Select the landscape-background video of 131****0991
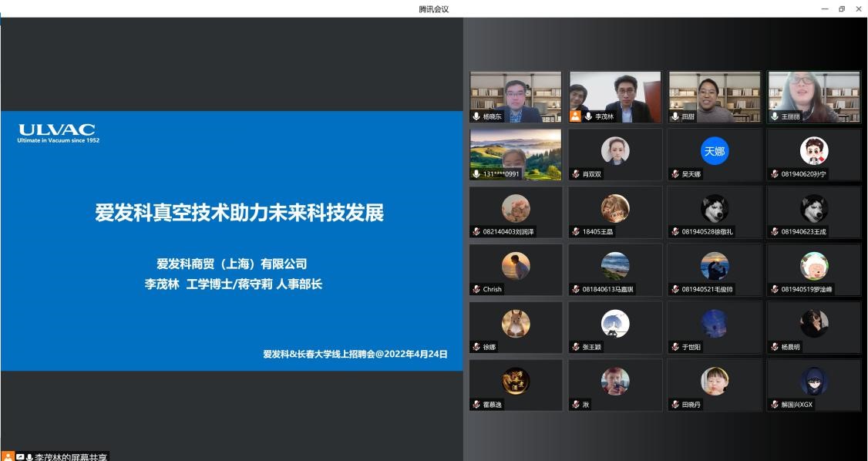868x461 pixels. click(x=516, y=154)
